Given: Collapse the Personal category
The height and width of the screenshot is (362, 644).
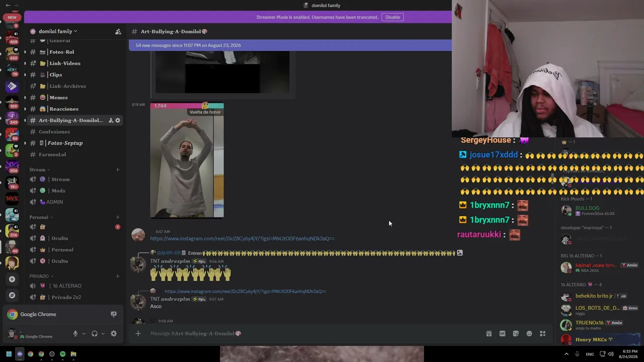Looking at the screenshot, I should (41, 217).
